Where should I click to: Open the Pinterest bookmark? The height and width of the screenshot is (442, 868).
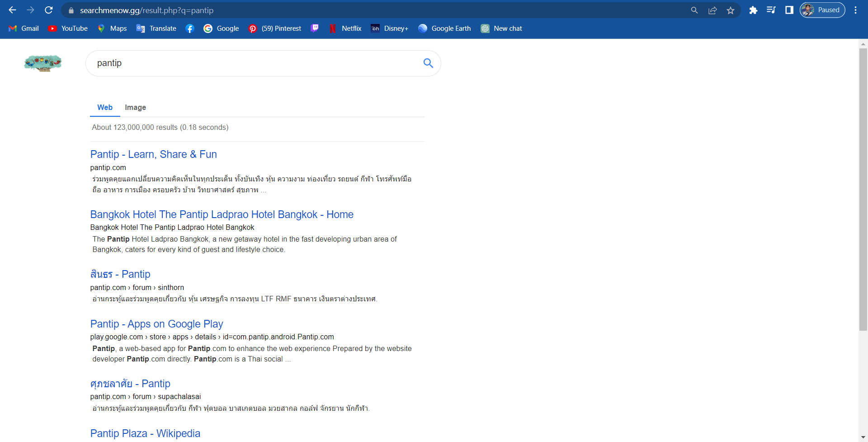[275, 29]
